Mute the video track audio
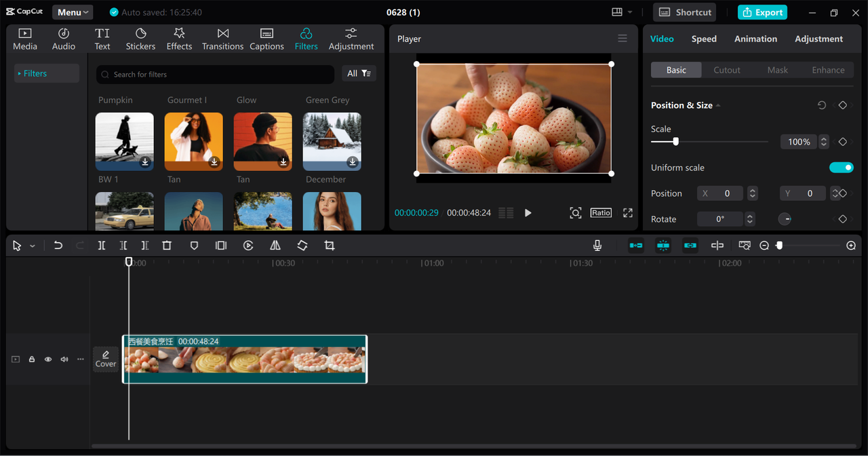This screenshot has width=868, height=456. 64,359
